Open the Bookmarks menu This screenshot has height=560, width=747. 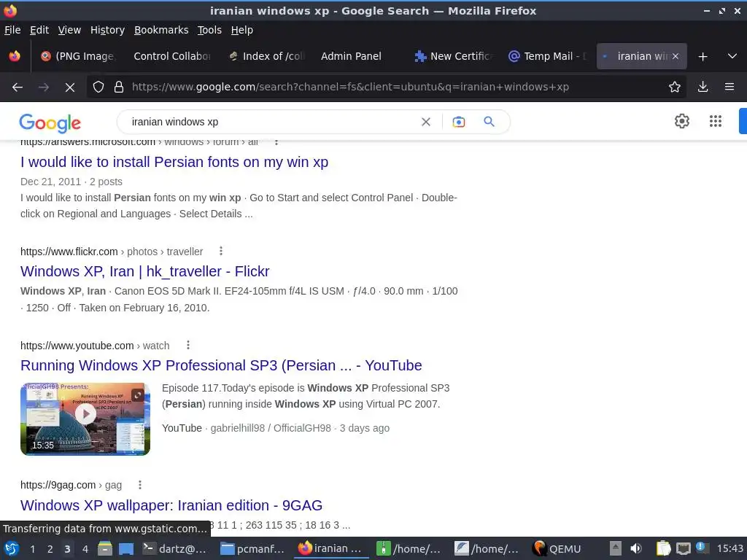point(161,30)
